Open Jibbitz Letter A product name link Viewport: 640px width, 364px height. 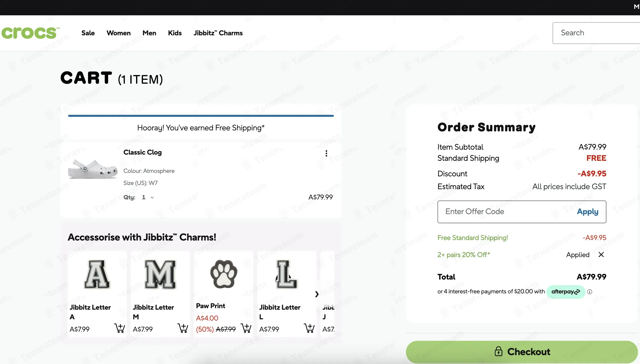(x=90, y=312)
